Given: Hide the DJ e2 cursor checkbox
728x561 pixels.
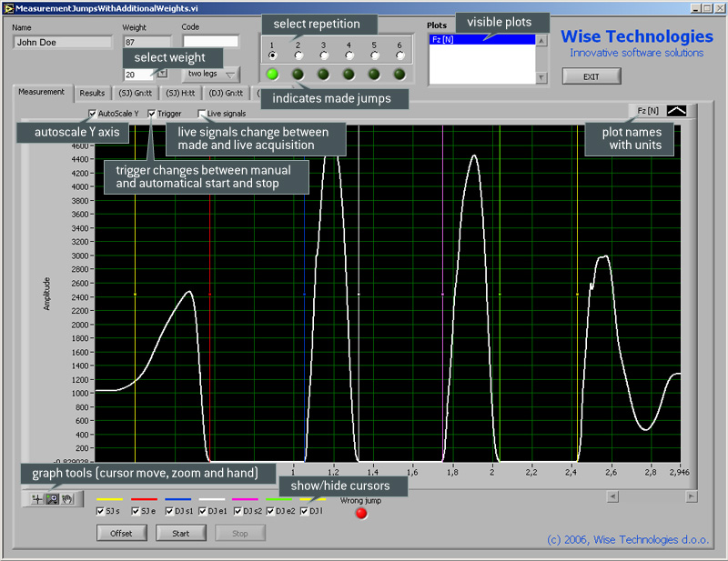Looking at the screenshot, I should click(x=270, y=511).
